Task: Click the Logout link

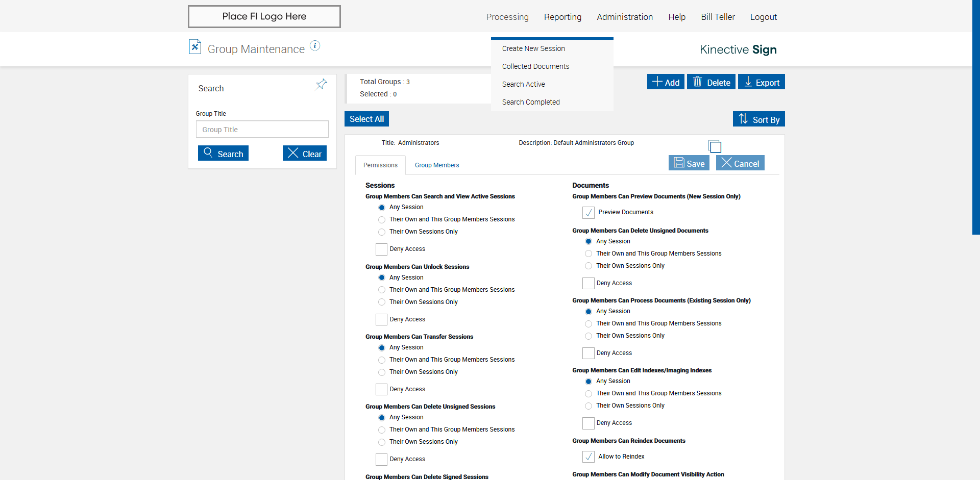Action: tap(763, 17)
